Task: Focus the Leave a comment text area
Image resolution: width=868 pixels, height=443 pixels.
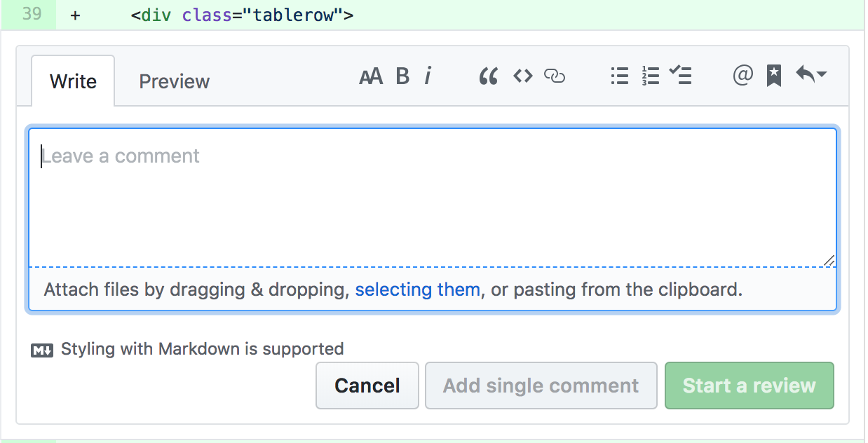Action: (433, 198)
